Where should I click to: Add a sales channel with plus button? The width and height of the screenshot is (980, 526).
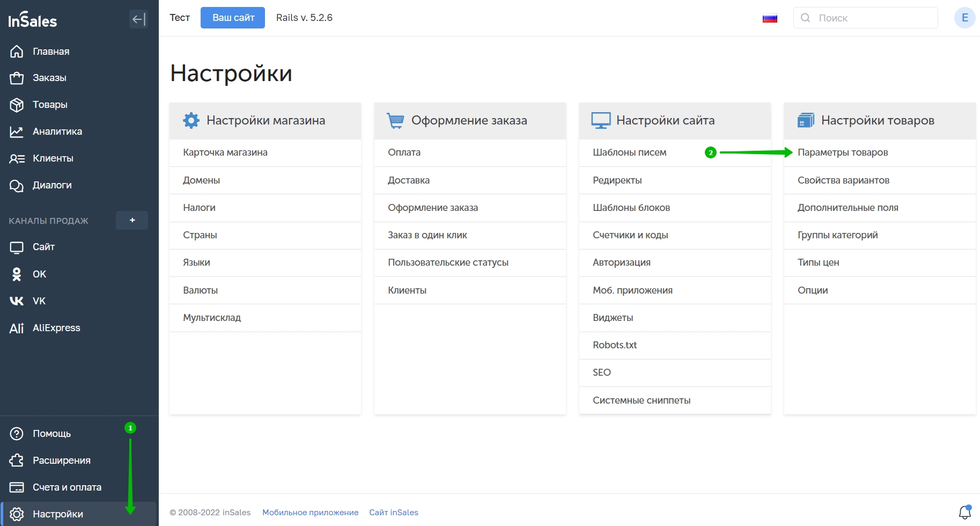(x=132, y=220)
